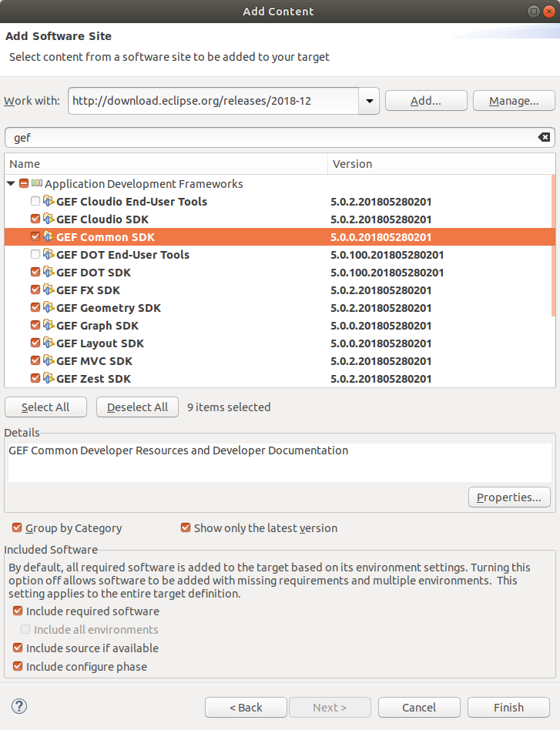Click the GEF MVC SDK feature icon
Viewport: 560px width, 730px height.
point(49,360)
